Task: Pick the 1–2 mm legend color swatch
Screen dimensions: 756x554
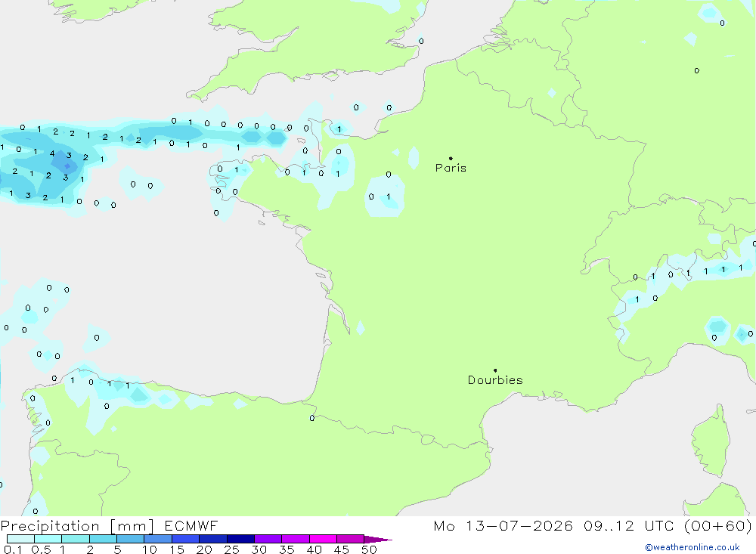Action: (76, 539)
